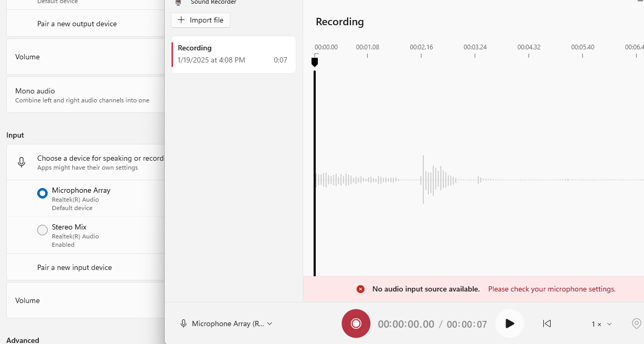Click the 00:03.24 mark on timeline
The image size is (644, 344).
475,47
